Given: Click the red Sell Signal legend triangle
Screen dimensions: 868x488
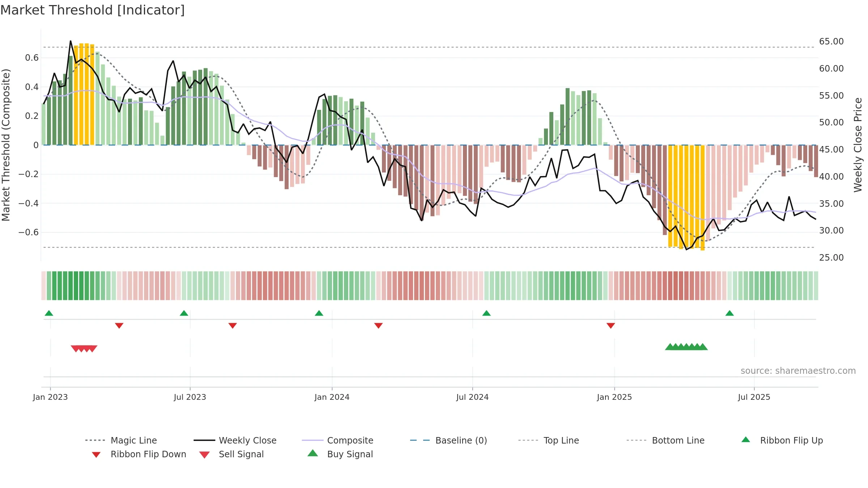Looking at the screenshot, I should coord(204,455).
